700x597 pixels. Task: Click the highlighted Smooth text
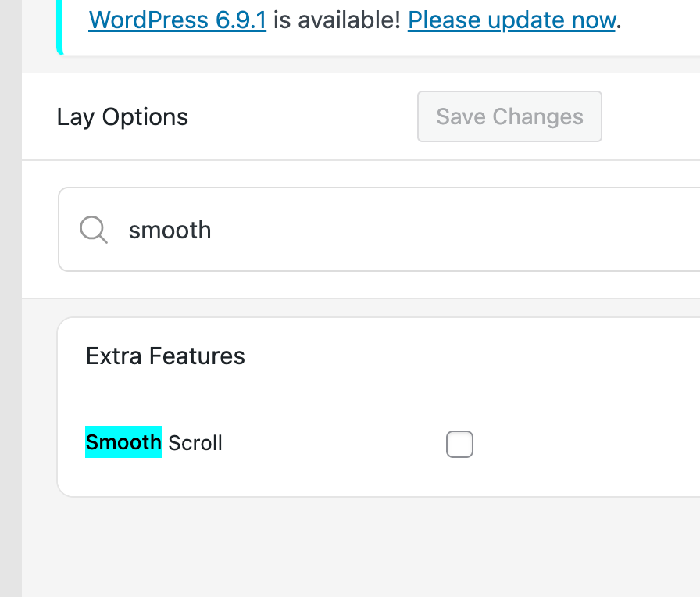point(123,442)
